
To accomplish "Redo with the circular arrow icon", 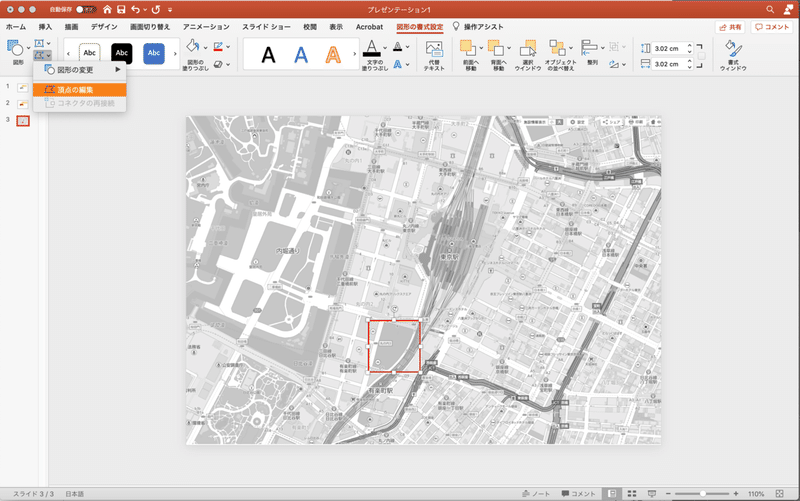I will coord(156,9).
